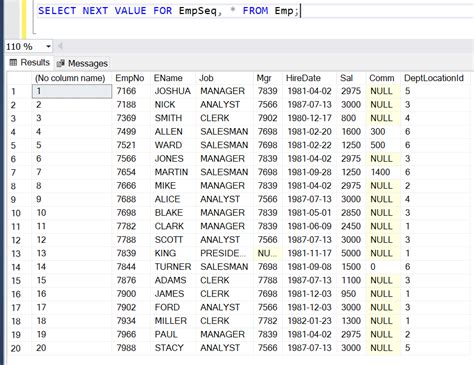474x365 pixels.
Task: Click HireDate cell 1982-01-23
Action: (309, 321)
